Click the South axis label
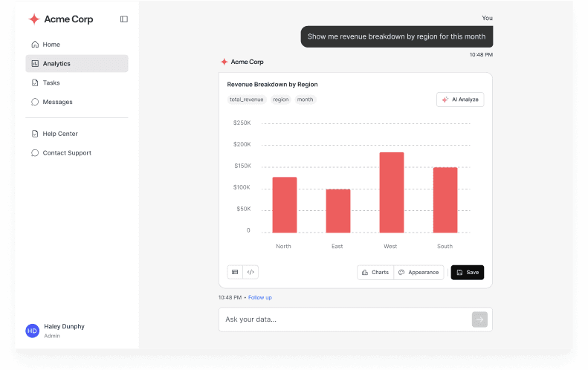This screenshot has width=588, height=370. [445, 246]
